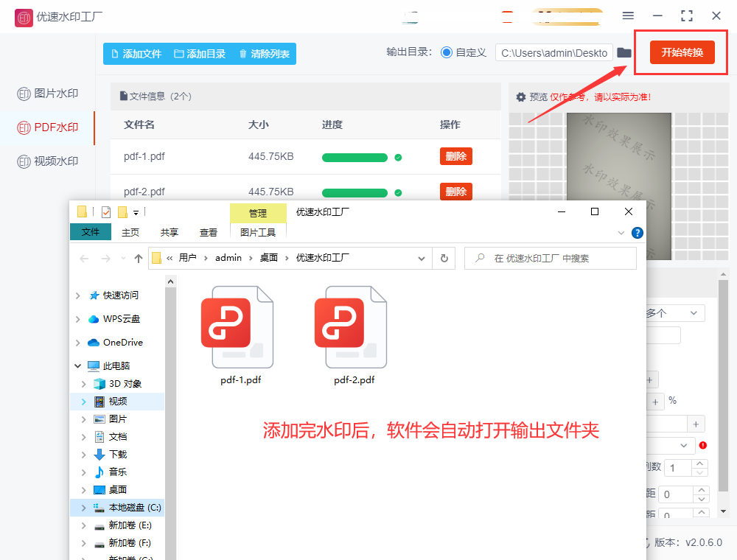Screen dimensions: 737x560
Task: Click 添加文件 to add files
Action: coord(137,54)
